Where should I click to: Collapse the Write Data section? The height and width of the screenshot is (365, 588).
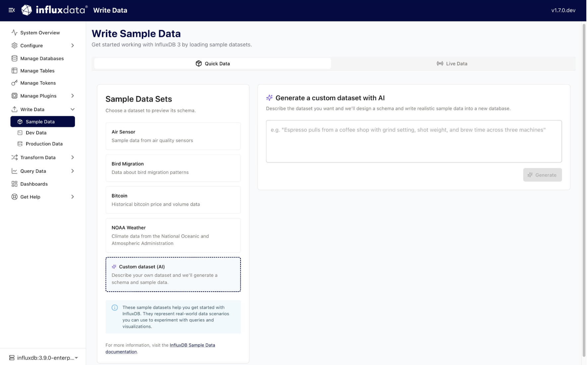click(72, 109)
